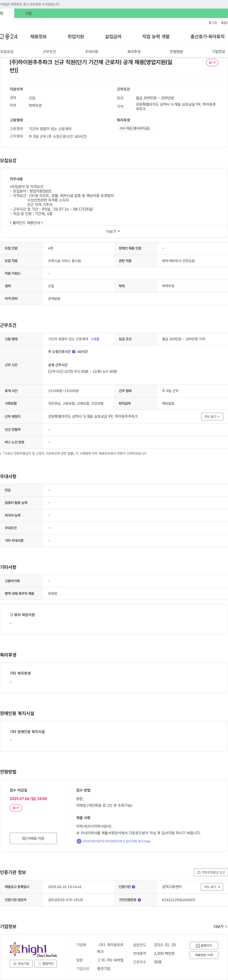Click the 레저·테마파크 안전요원 cell
The width and height of the screenshot is (228, 980).
(178, 261)
